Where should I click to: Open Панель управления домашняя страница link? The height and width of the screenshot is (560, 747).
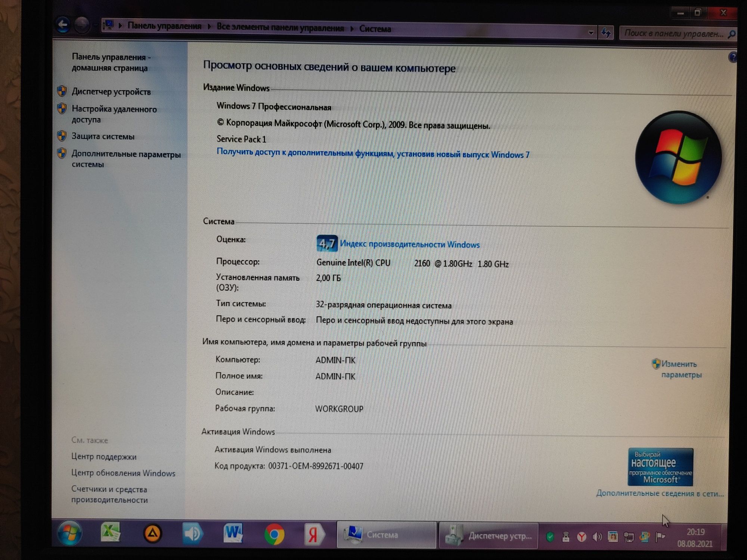point(111,62)
